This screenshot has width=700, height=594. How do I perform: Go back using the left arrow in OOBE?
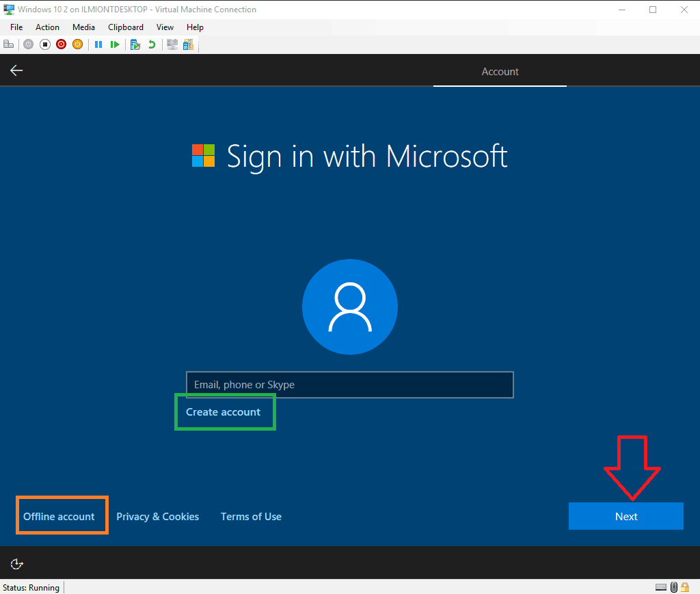(x=16, y=70)
